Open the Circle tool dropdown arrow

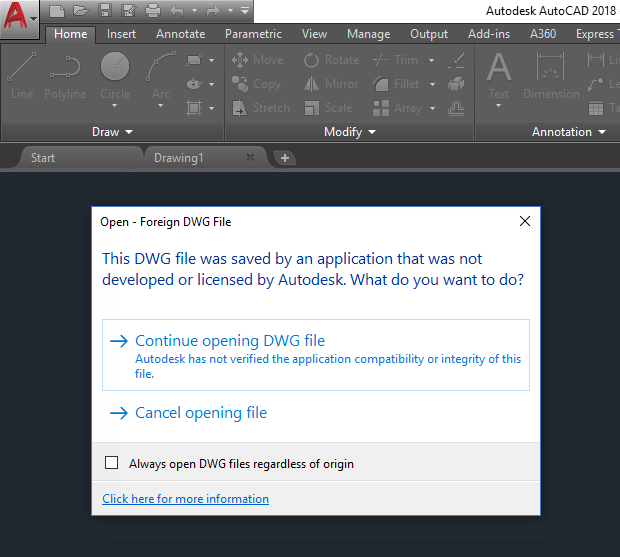115,106
